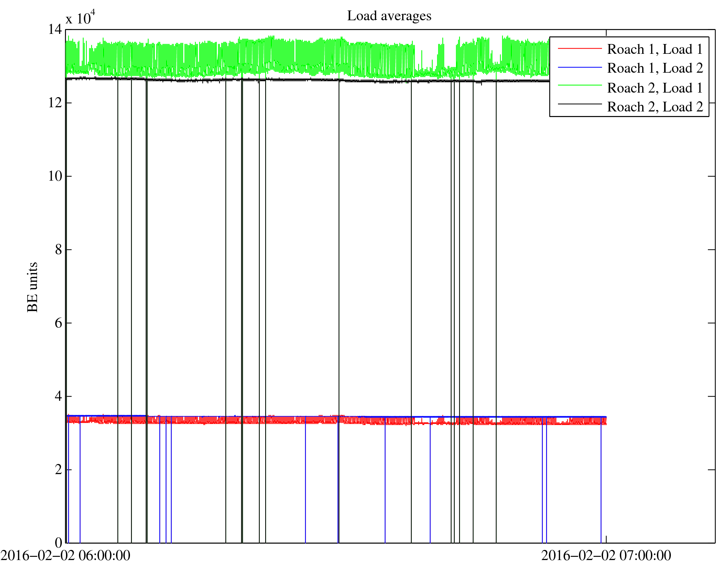The image size is (725, 588).
Task: Click the y-axis tick label 10
Action: click(55, 176)
